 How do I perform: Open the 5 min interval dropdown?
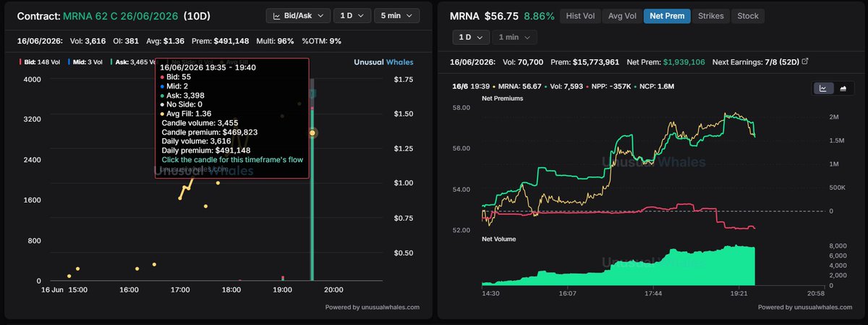coord(397,16)
